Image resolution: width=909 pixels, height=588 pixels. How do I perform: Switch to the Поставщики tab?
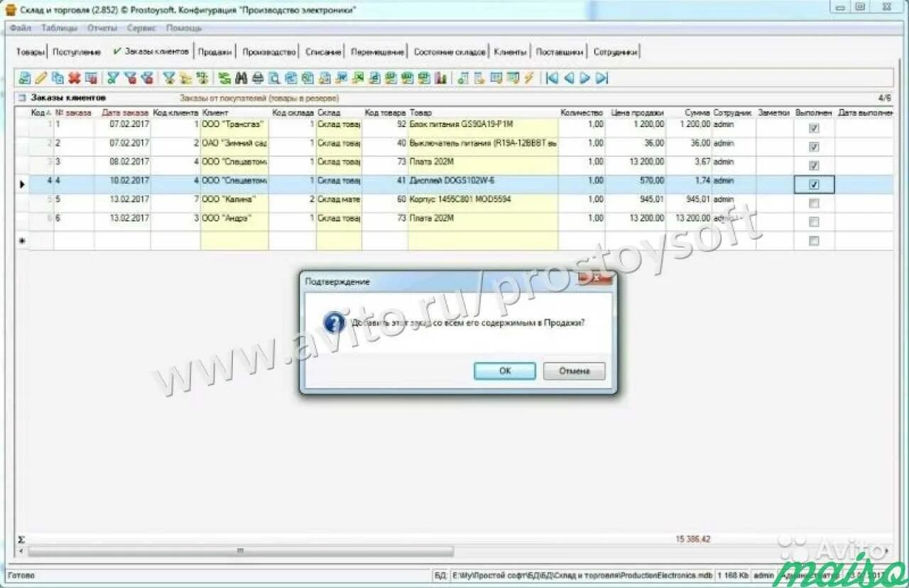point(560,52)
